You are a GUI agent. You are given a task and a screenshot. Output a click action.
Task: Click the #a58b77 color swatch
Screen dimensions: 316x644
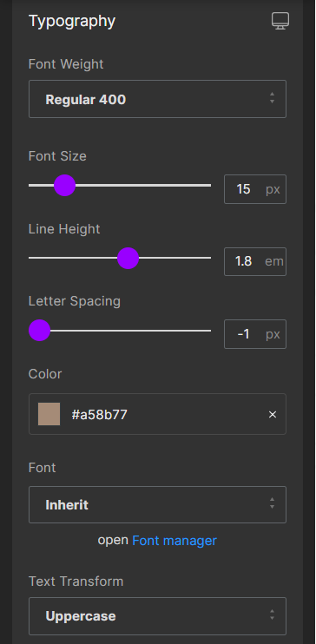click(49, 414)
